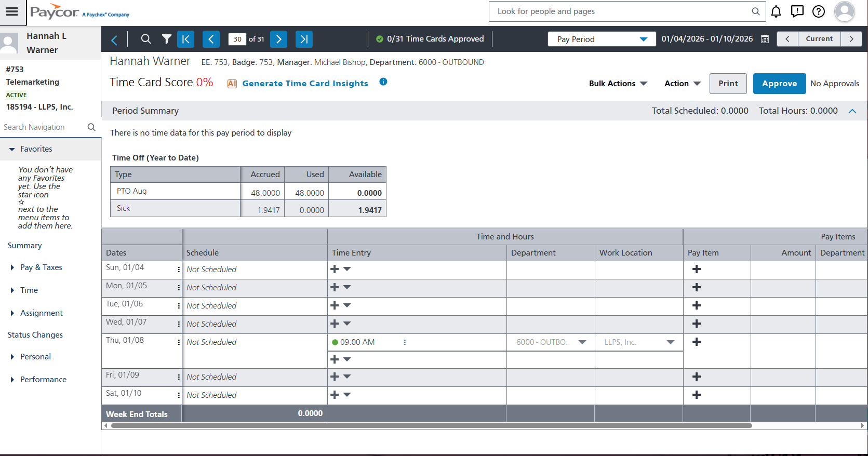
Task: Open the Generate Time Card Insights link
Action: (305, 84)
